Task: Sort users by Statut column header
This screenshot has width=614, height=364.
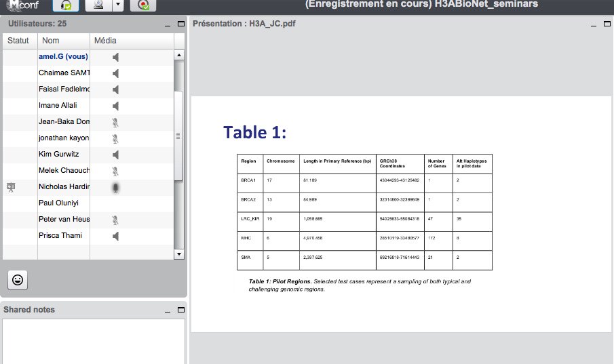Action: click(20, 41)
